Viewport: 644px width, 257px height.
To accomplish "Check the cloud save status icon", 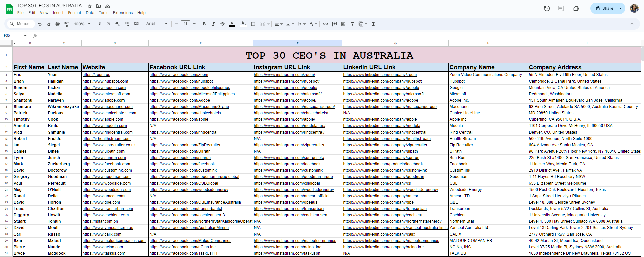I will pos(107,6).
